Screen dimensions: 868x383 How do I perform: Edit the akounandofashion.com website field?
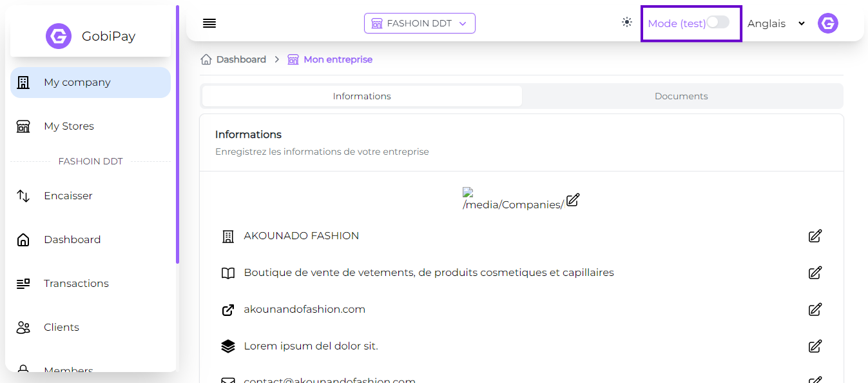815,309
